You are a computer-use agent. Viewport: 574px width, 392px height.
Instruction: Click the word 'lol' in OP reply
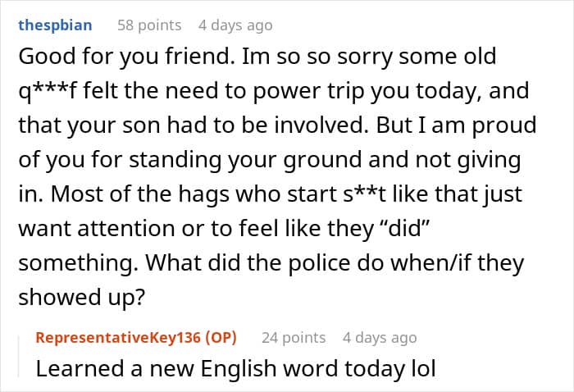423,368
